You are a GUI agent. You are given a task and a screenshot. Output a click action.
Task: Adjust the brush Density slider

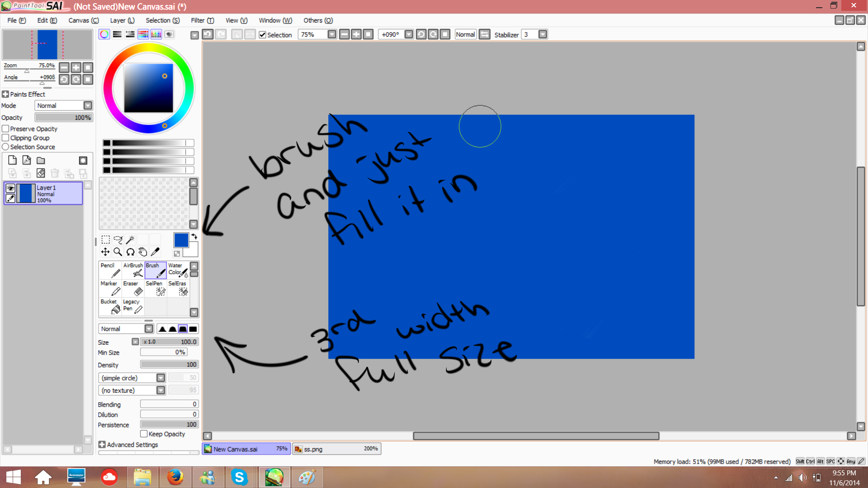[x=169, y=365]
